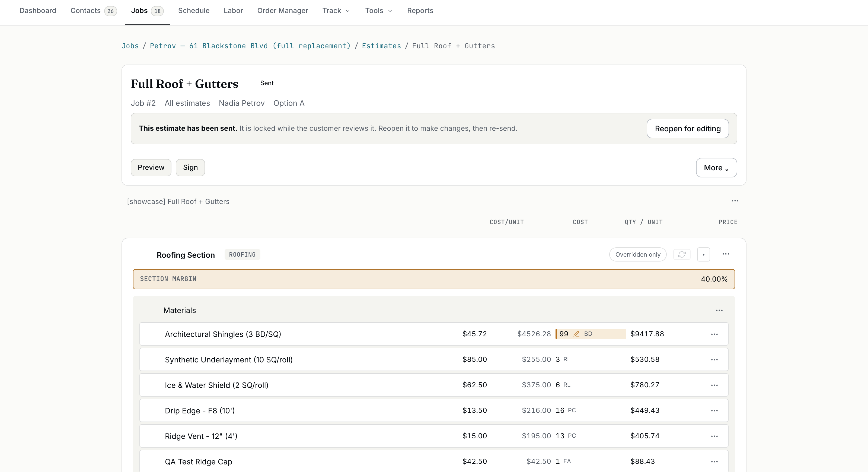This screenshot has width=868, height=472.
Task: Select Ridge Vent - 12" (4') name
Action: pos(201,436)
